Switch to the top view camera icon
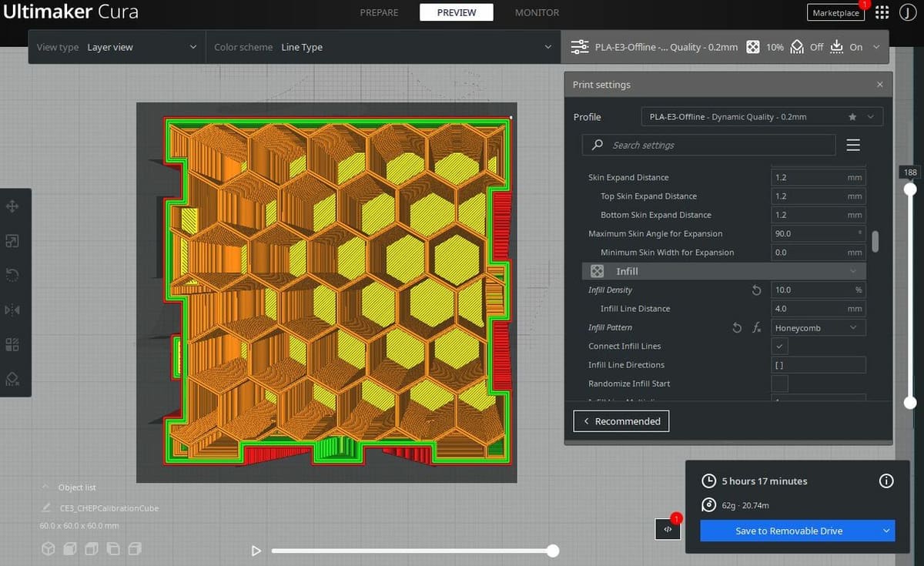Screen dimensions: 924x566 pos(92,549)
